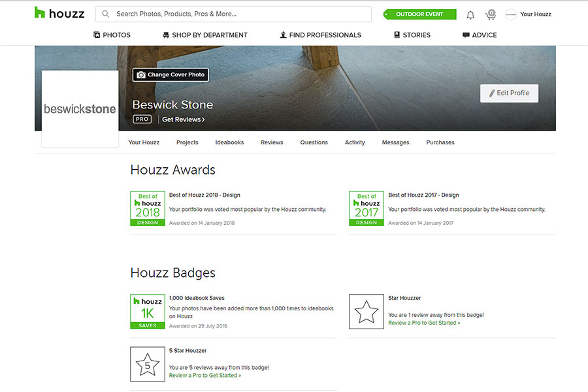
Task: Open the Ideabooks tab
Action: [229, 142]
